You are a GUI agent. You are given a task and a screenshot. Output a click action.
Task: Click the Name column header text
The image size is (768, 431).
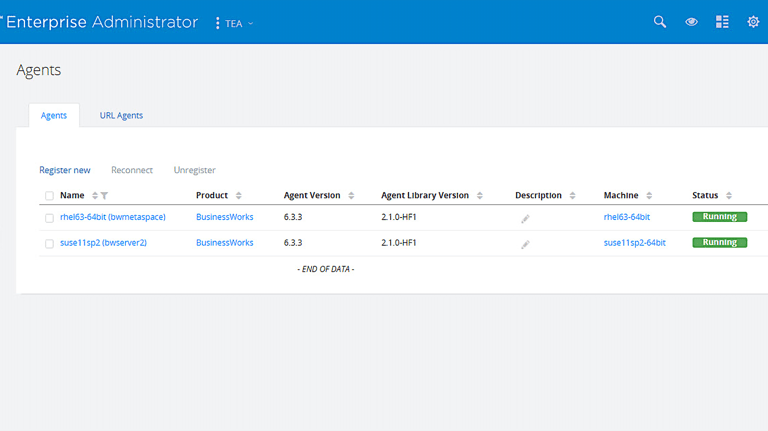point(72,195)
